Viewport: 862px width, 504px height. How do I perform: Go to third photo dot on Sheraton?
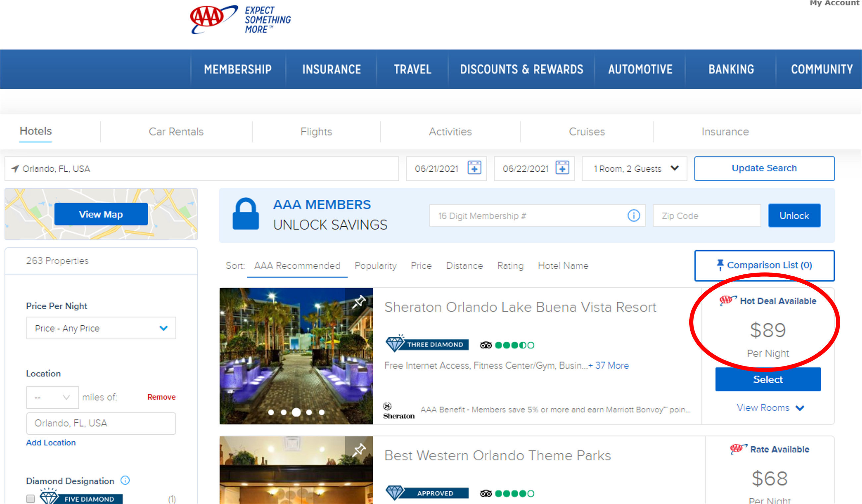coord(296,412)
